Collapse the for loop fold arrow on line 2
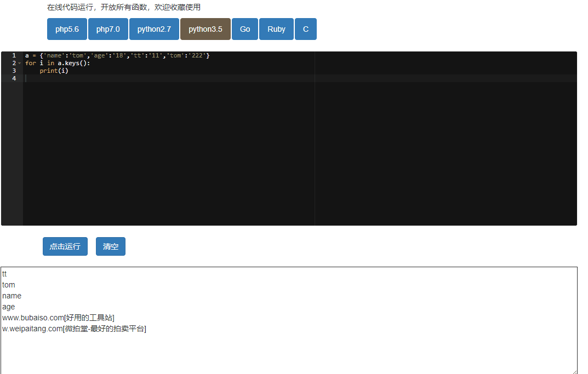588x374 pixels. [x=20, y=64]
